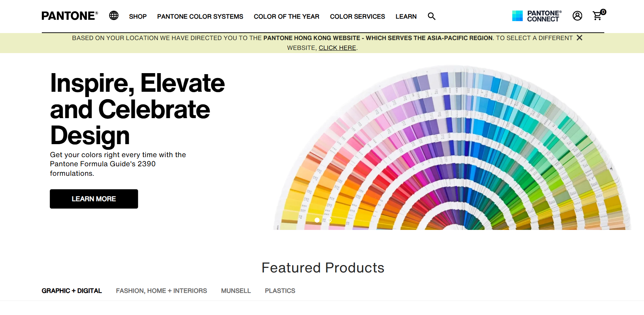644x315 pixels.
Task: Open the shopping cart icon
Action: (597, 16)
